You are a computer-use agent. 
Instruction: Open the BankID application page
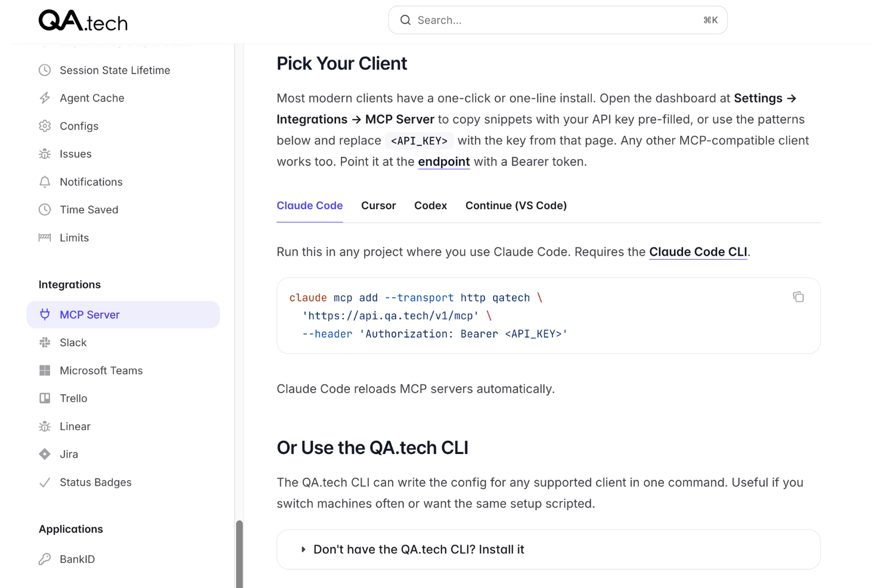click(x=77, y=559)
